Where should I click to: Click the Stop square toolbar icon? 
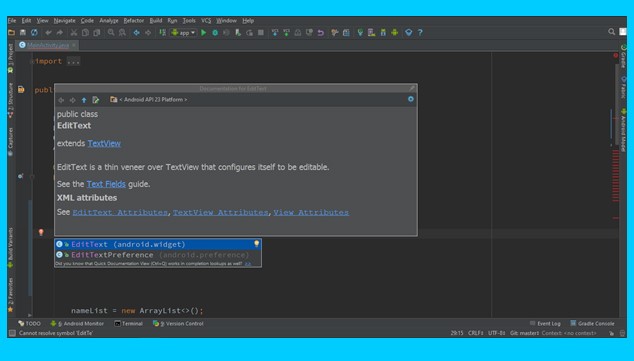click(261, 32)
